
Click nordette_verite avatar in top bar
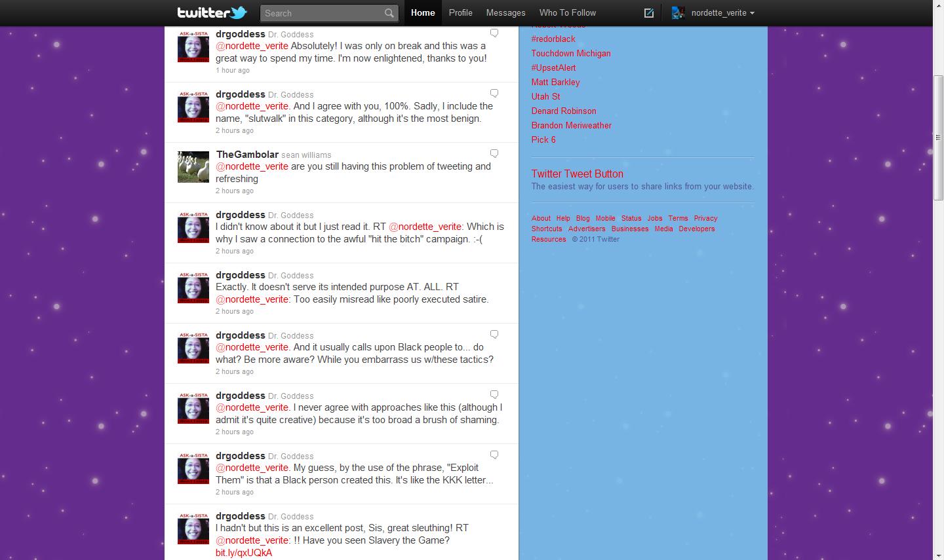[x=678, y=12]
